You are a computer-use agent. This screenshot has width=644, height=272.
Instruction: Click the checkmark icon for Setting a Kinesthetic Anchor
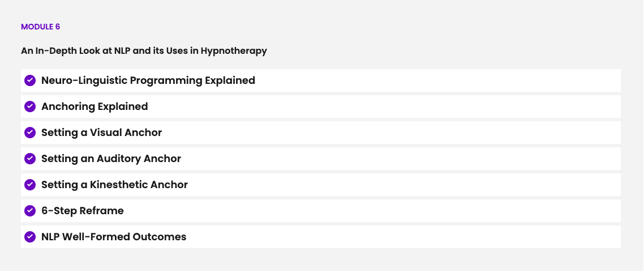click(30, 185)
